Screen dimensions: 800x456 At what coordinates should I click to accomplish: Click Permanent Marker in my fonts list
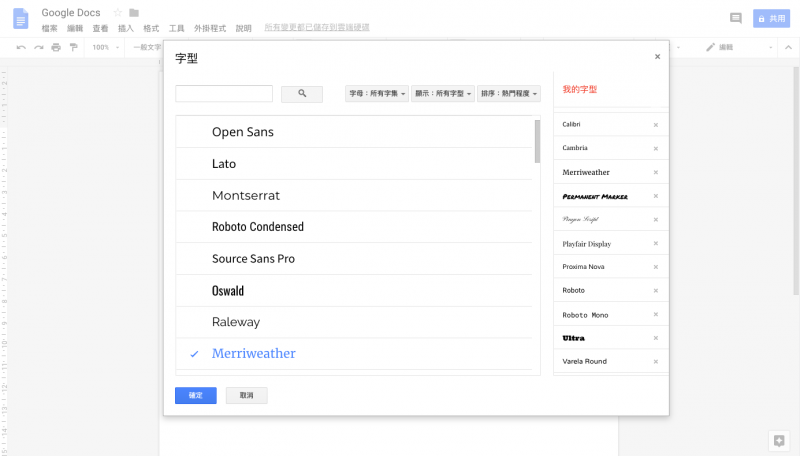[x=595, y=196]
